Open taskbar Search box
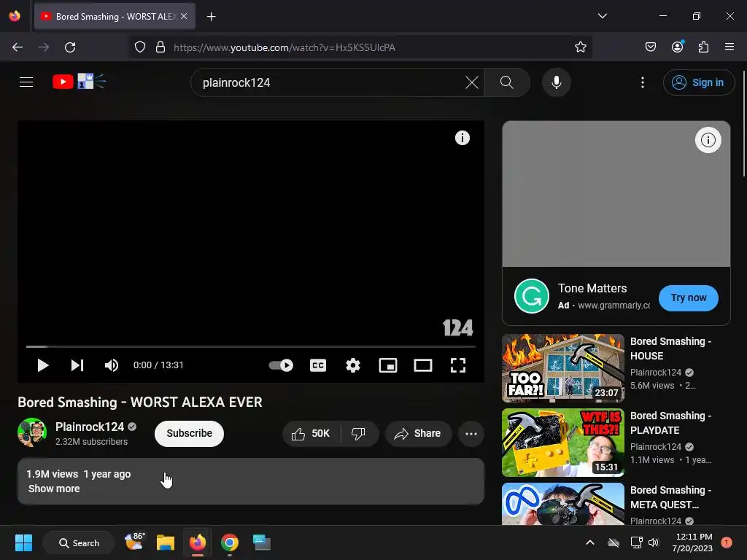The height and width of the screenshot is (560, 747). [x=79, y=542]
